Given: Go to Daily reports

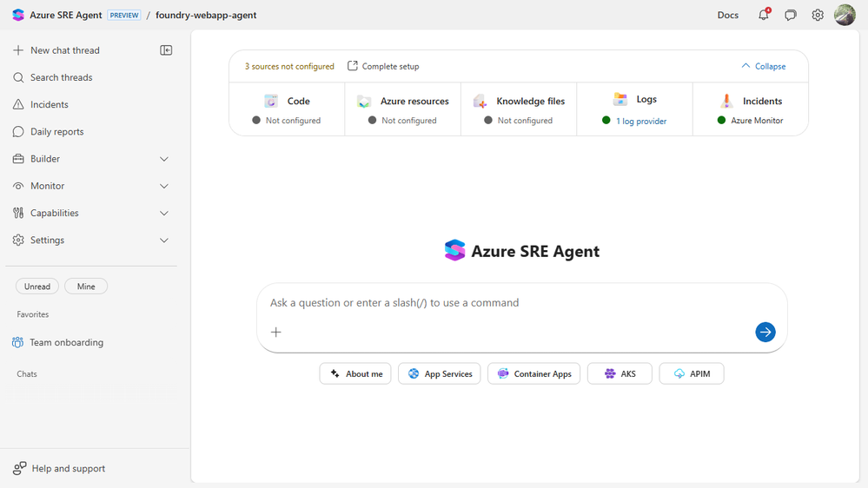Looking at the screenshot, I should click(56, 132).
